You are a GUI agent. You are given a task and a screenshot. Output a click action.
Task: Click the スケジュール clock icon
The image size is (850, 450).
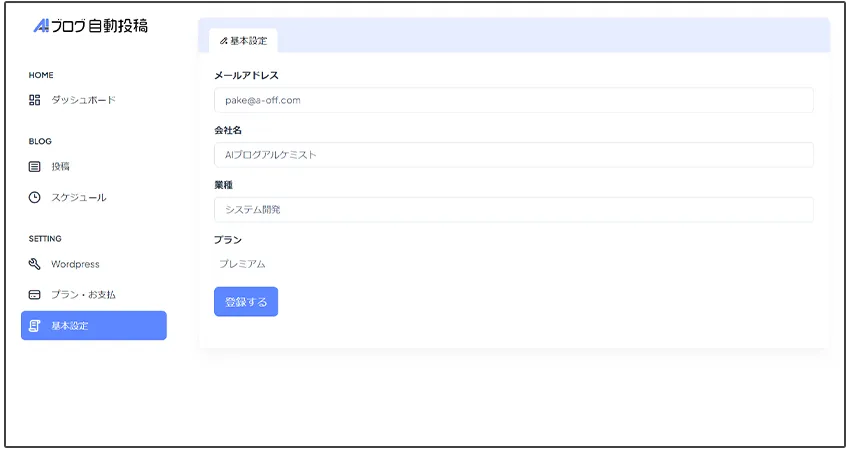(35, 197)
